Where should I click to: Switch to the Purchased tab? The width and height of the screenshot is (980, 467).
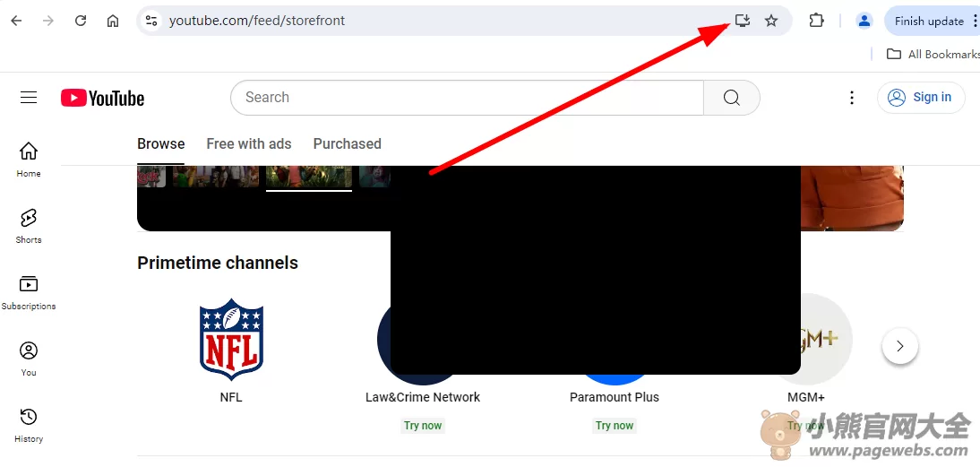347,144
